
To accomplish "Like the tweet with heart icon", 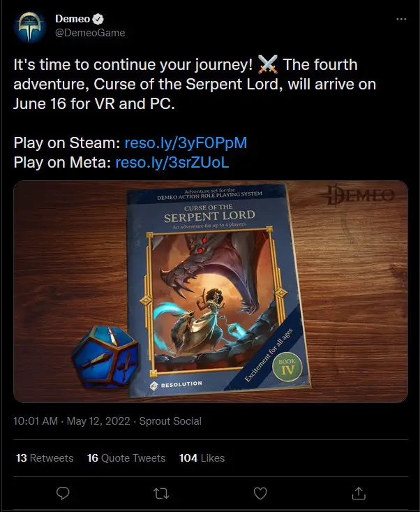I will (x=260, y=493).
